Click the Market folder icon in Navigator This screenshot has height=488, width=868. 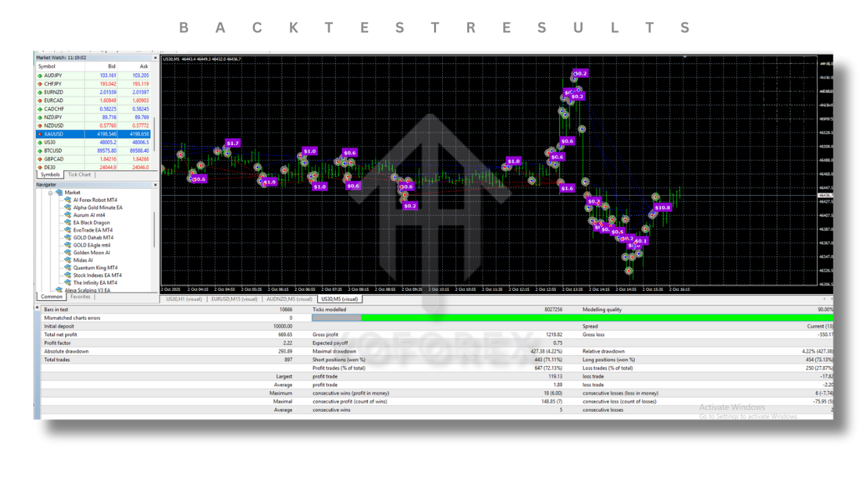[59, 192]
